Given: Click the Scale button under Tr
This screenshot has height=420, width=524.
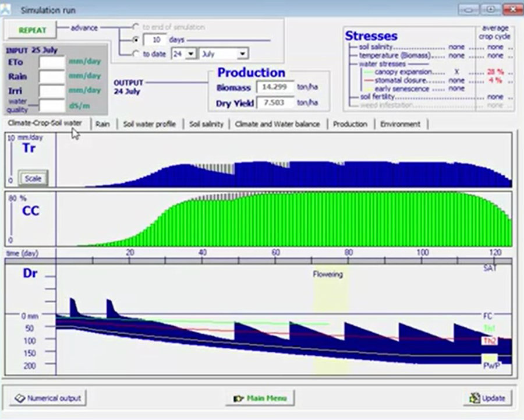Looking at the screenshot, I should (33, 178).
